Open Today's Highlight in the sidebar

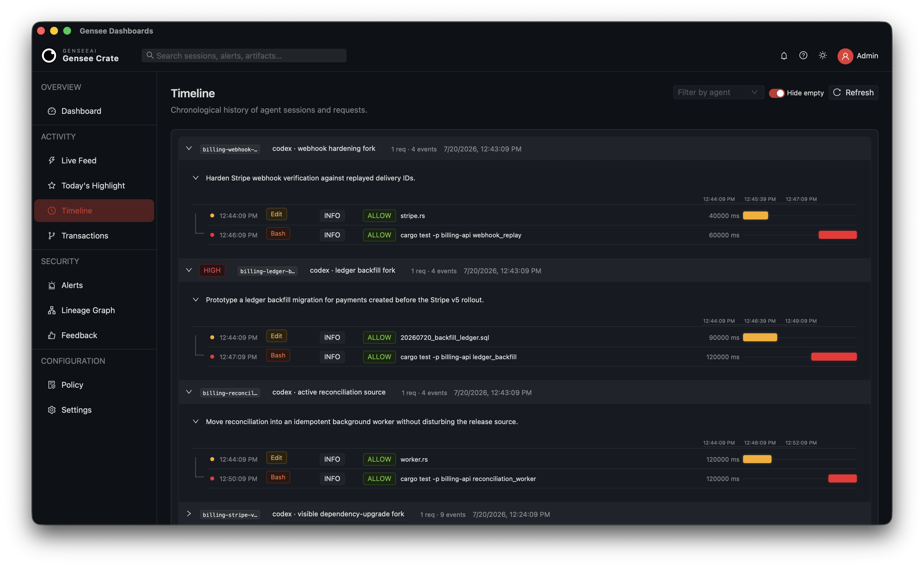coord(94,185)
